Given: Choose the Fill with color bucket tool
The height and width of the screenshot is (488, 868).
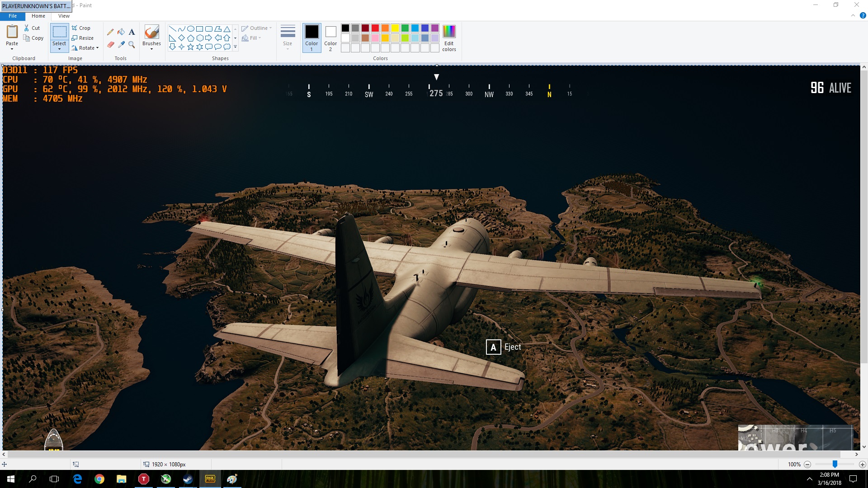Looking at the screenshot, I should pos(121,32).
